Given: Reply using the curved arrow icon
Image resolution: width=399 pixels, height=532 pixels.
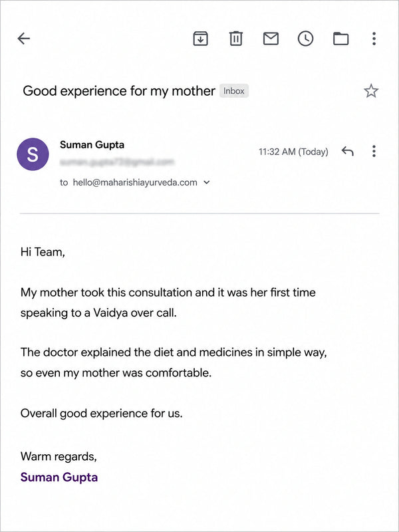Looking at the screenshot, I should 347,151.
